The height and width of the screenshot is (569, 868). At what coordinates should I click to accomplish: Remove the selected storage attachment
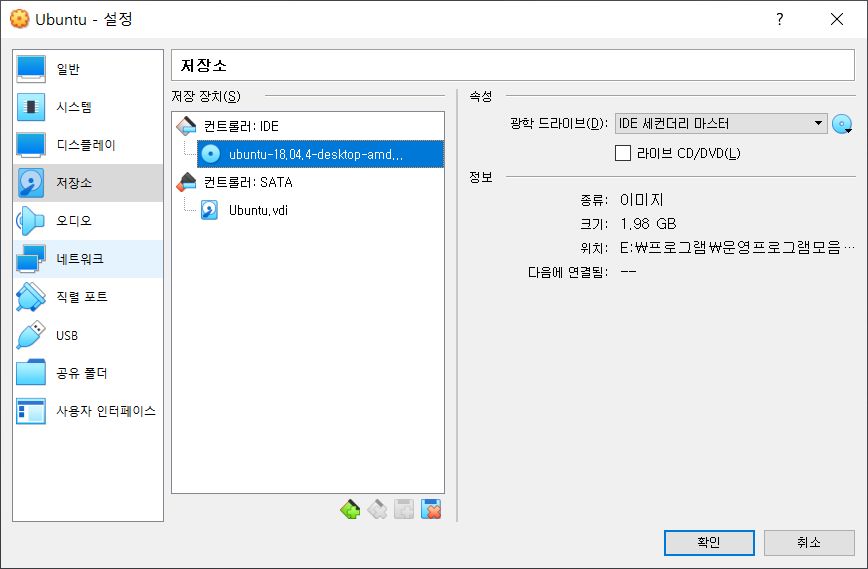(431, 509)
